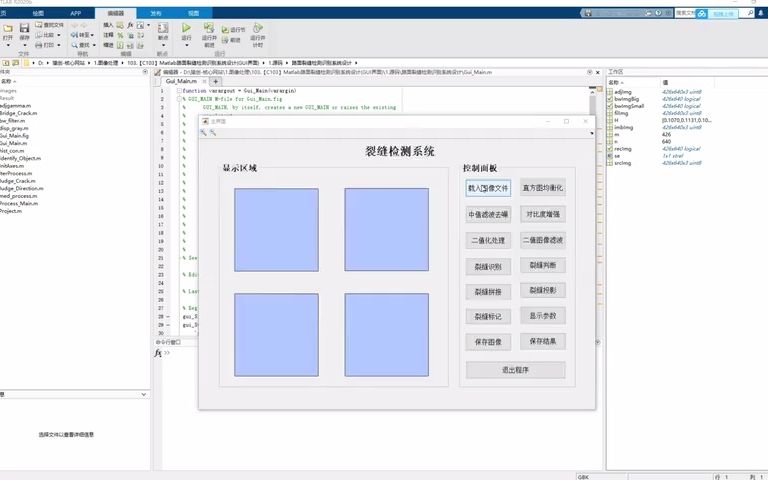Screen dimensions: 768x480
Task: Switch to the 发布 (Publish) ribbon tab
Action: (x=156, y=13)
